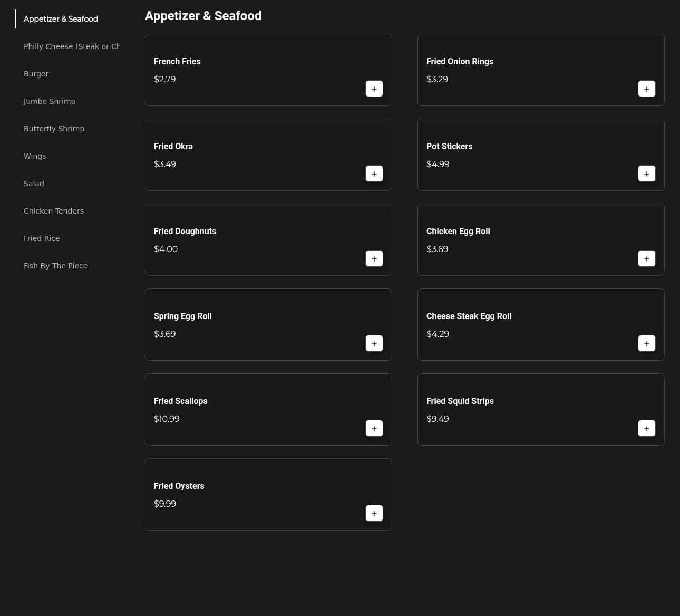The image size is (680, 616).
Task: Switch to Burger category
Action: [36, 74]
